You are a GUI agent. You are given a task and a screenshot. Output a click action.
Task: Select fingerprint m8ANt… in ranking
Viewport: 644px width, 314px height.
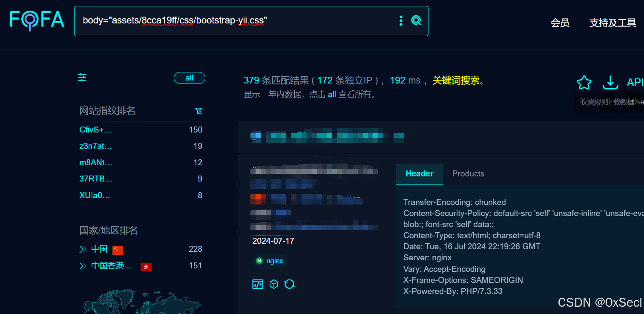point(96,163)
